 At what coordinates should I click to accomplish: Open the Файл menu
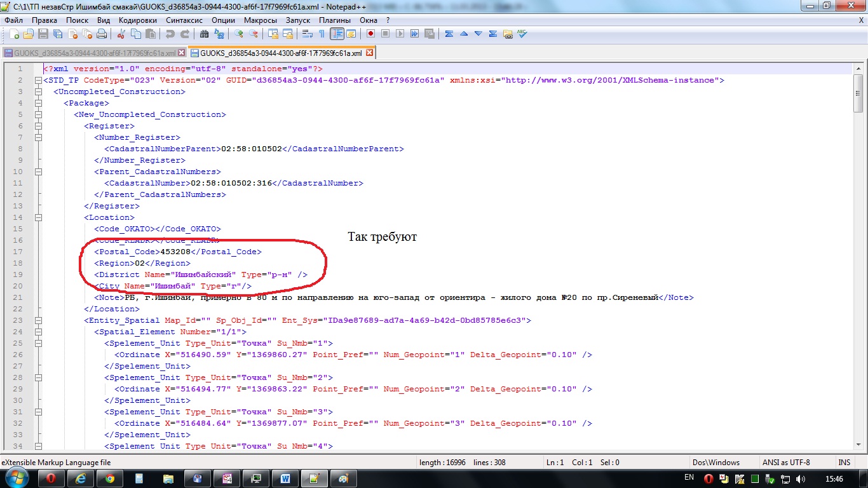tap(13, 20)
